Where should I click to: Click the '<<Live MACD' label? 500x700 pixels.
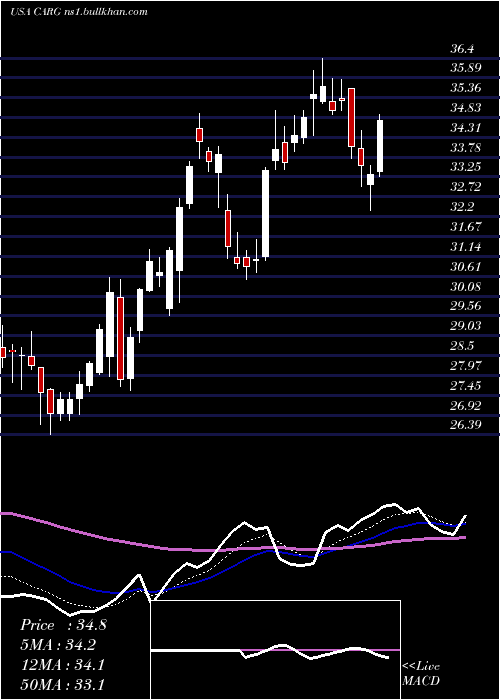421,674
